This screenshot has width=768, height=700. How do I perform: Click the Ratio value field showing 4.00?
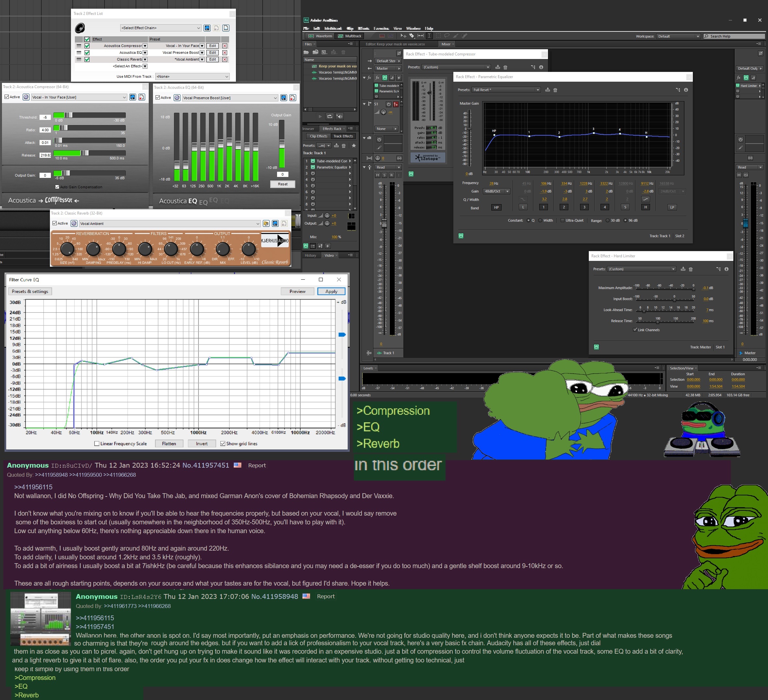point(45,130)
